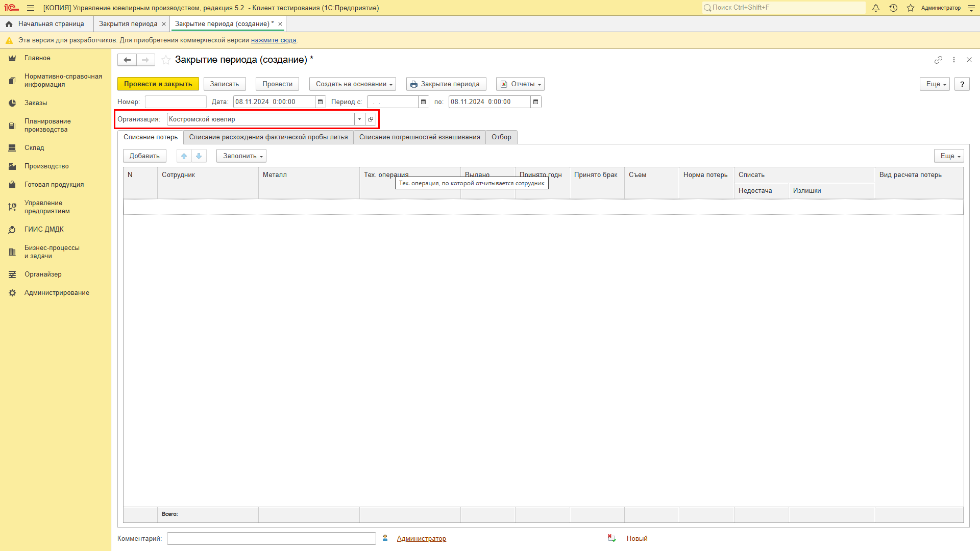The image size is (980, 551).
Task: Close the Закрытия периода tab
Action: click(x=164, y=24)
